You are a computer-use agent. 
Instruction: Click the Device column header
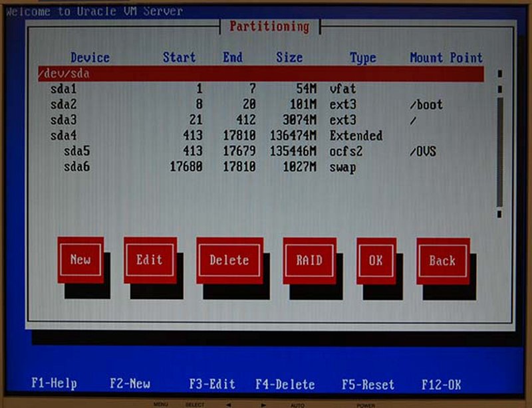click(90, 57)
